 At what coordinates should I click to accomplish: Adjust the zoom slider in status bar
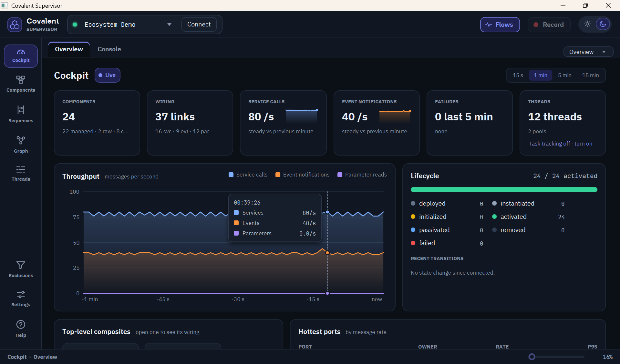532,357
